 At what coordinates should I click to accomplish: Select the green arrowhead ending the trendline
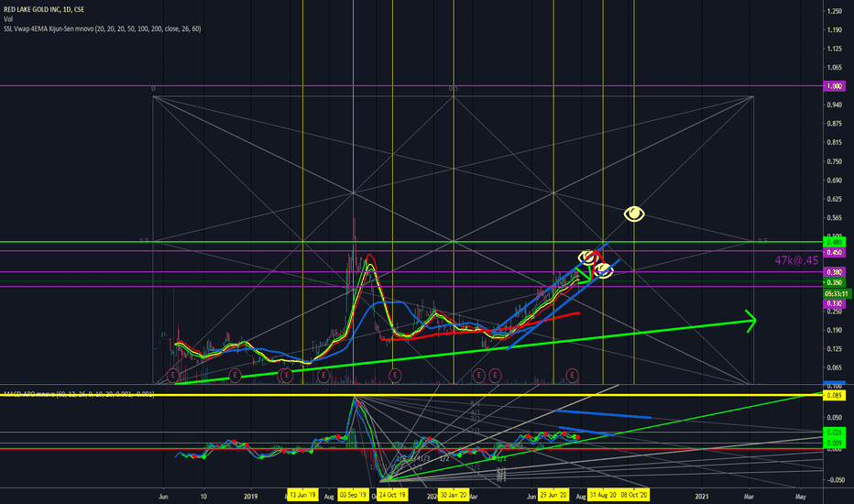(750, 321)
